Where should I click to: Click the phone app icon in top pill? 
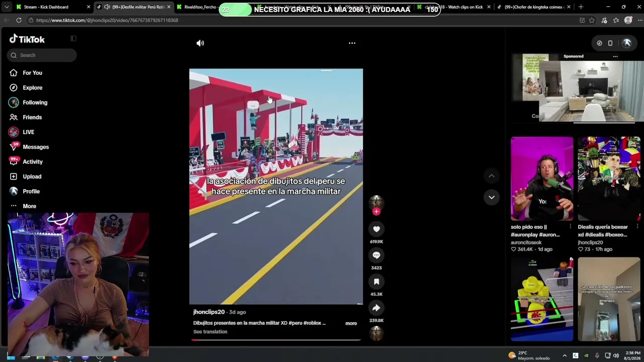tap(610, 43)
